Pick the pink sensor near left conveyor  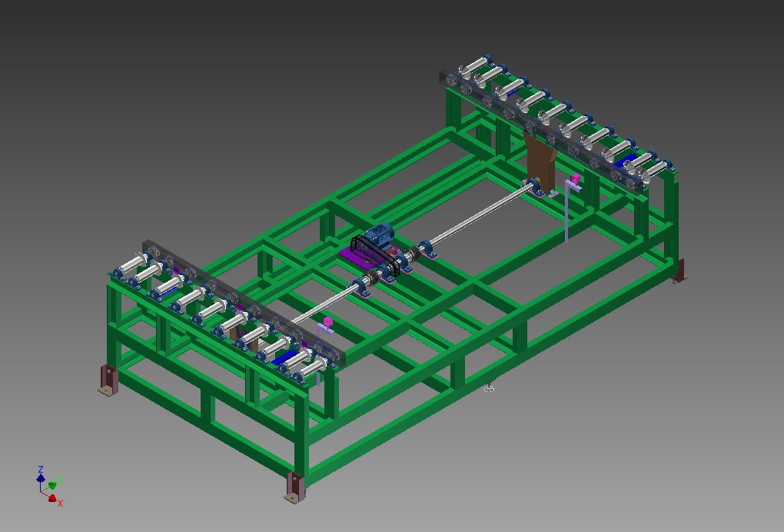click(x=328, y=321)
